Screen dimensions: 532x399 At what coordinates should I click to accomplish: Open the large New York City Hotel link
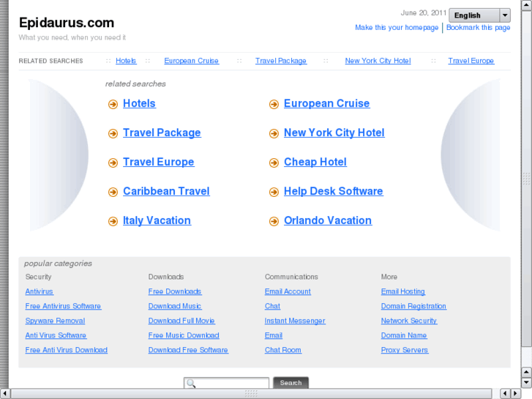tap(334, 133)
